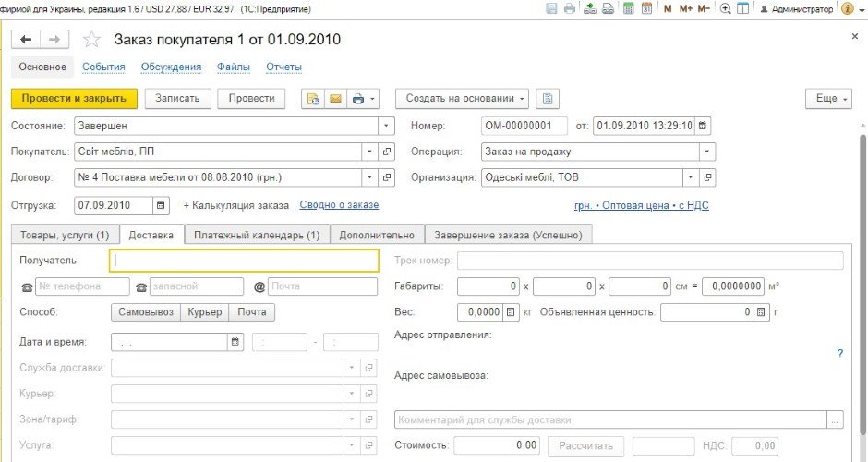Image resolution: width=868 pixels, height=462 pixels.
Task: Go forward with the right arrow button
Action: coord(54,40)
